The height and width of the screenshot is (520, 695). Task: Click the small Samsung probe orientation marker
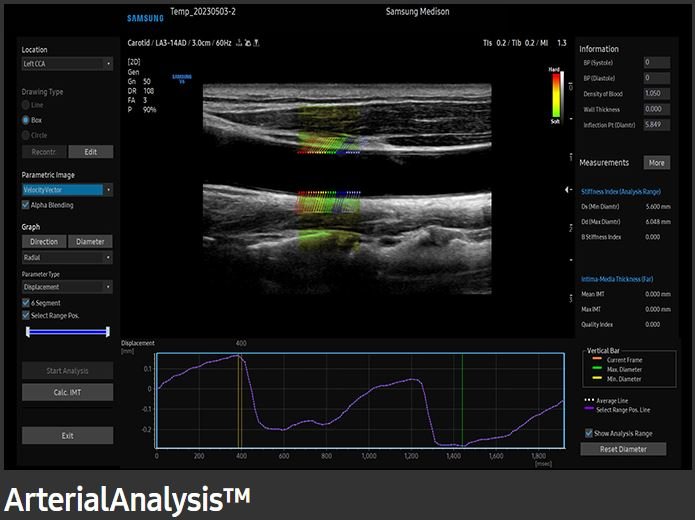point(182,78)
